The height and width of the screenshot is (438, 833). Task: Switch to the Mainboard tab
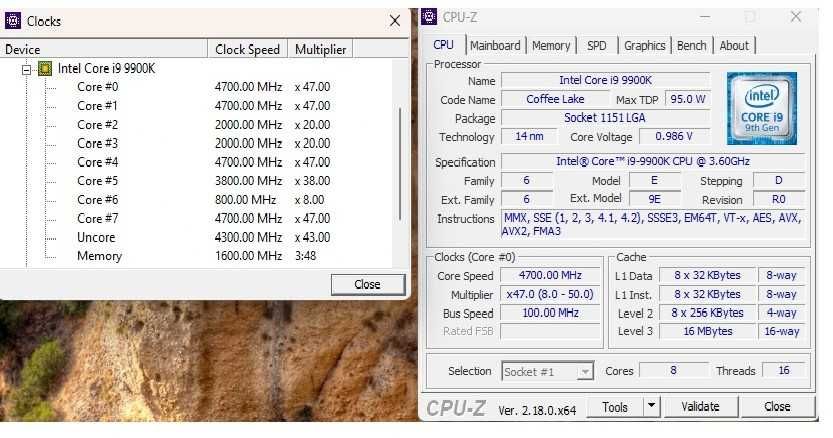tap(495, 46)
